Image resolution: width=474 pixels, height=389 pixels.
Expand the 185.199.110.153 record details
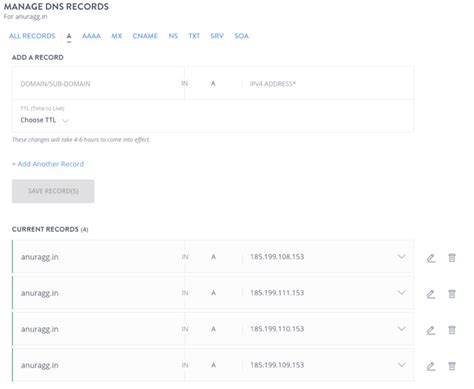(x=401, y=329)
